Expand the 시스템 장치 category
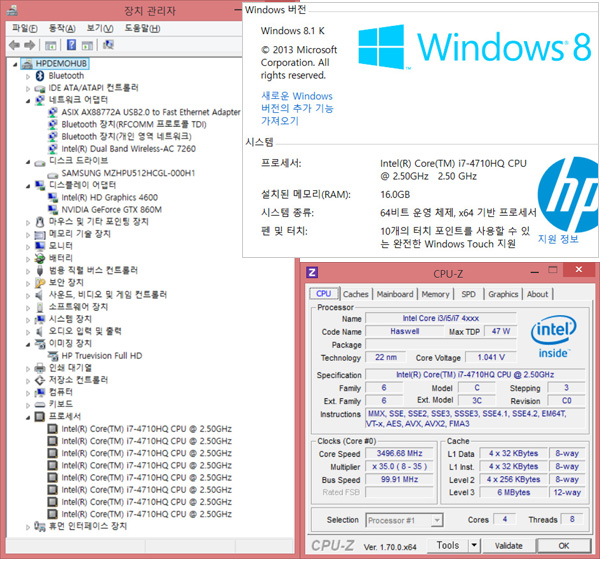The height and width of the screenshot is (561, 600). click(28, 320)
